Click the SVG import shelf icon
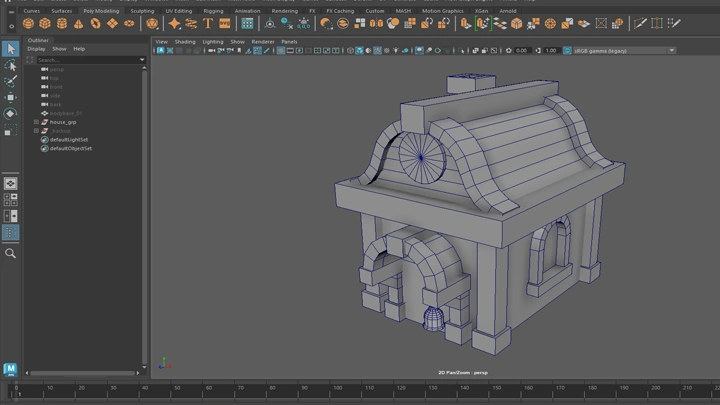Image resolution: width=720 pixels, height=405 pixels. point(225,23)
